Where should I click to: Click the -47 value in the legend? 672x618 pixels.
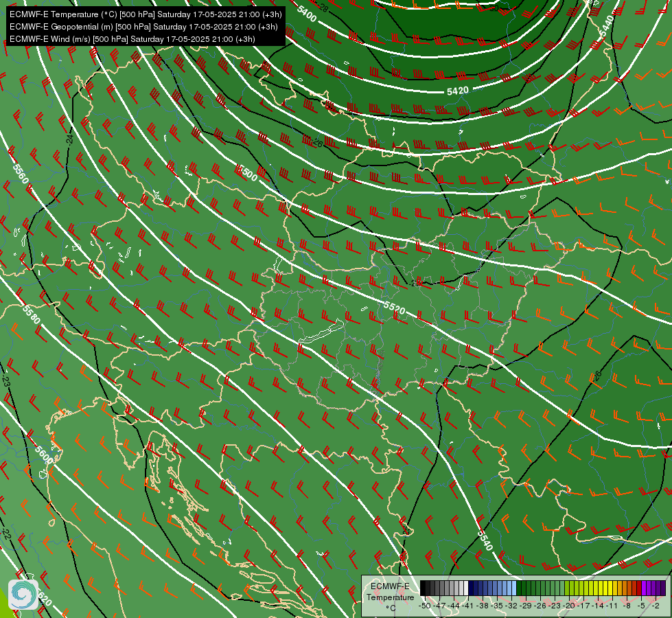(439, 606)
